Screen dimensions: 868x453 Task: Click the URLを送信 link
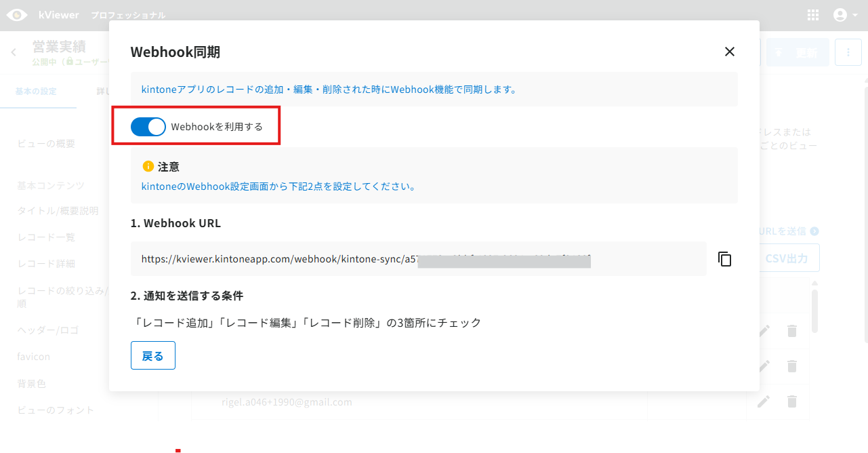pos(789,231)
